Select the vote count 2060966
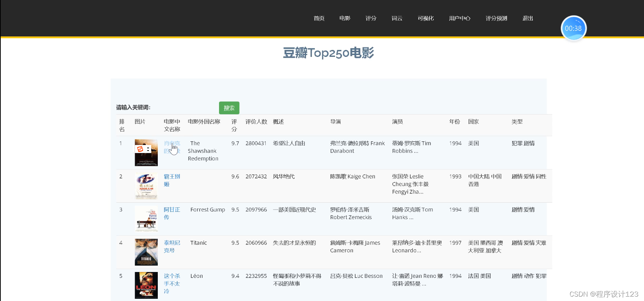 click(256, 243)
